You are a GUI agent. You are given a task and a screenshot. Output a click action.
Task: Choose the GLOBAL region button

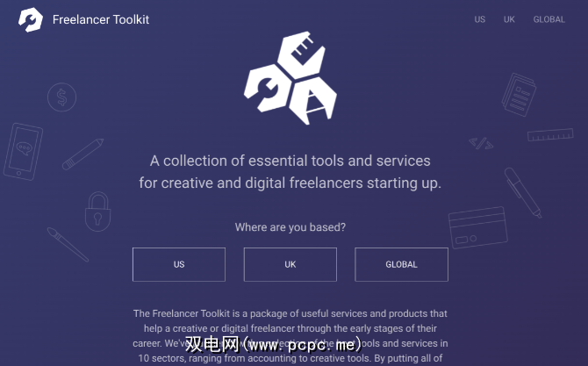coord(401,264)
